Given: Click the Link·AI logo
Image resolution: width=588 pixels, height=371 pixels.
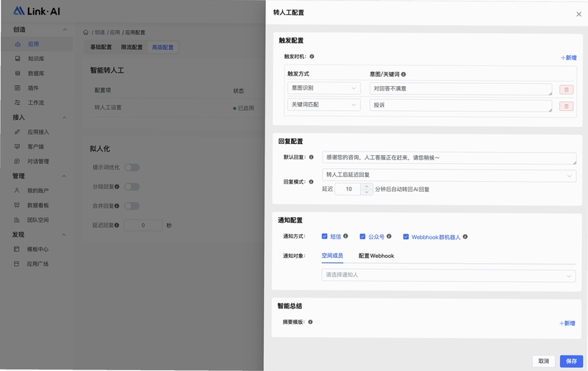Looking at the screenshot, I should [x=37, y=11].
